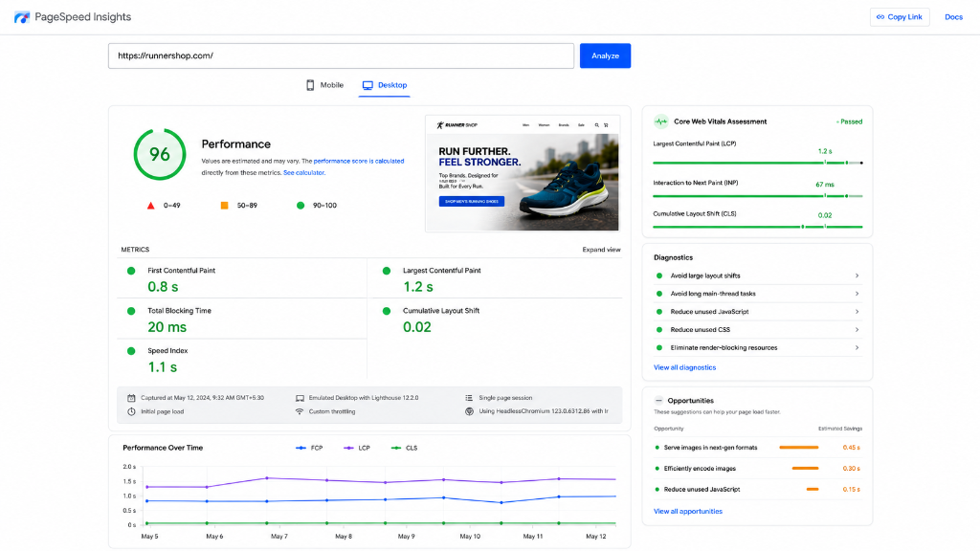The image size is (980, 551).
Task: Click the runnershop page screenshot thumbnail
Action: tap(523, 173)
